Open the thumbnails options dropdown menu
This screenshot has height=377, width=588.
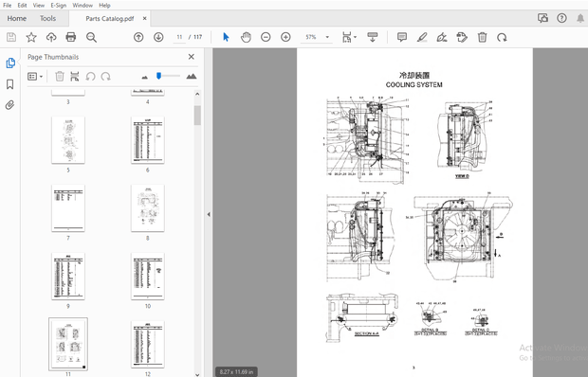pos(35,77)
